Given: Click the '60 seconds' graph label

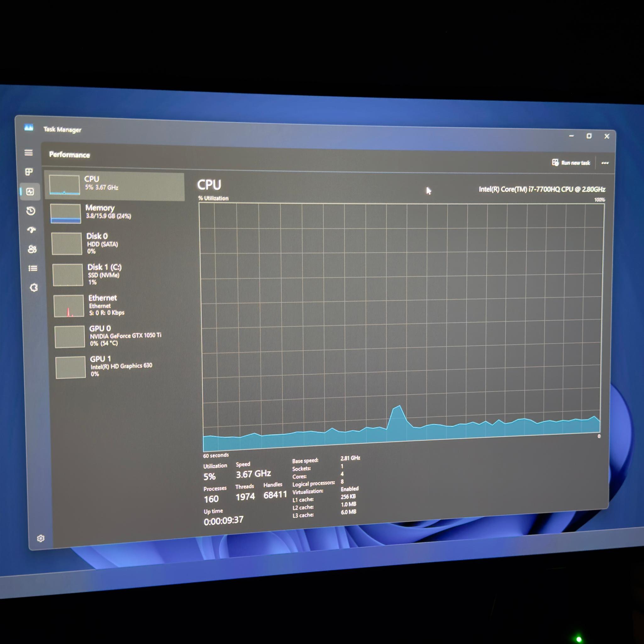Looking at the screenshot, I should tap(216, 455).
